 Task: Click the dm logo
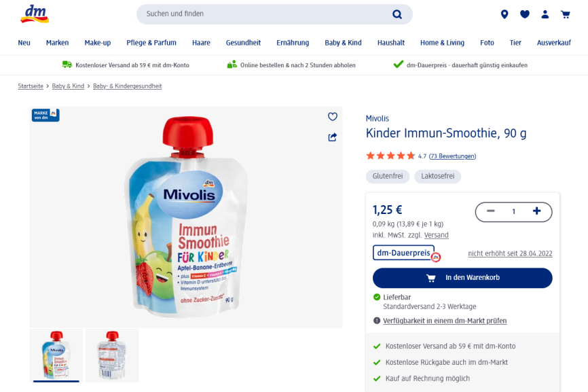click(35, 14)
